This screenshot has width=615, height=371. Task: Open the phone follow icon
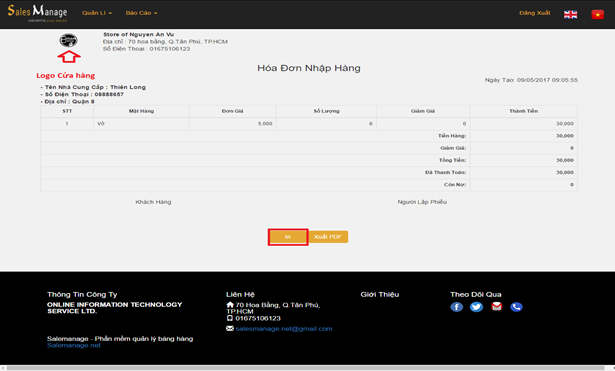click(516, 307)
